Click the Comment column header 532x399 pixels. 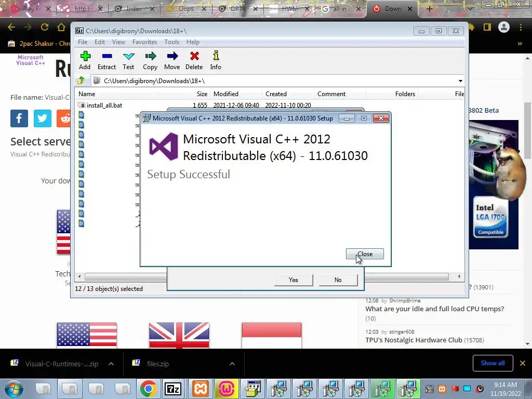(x=340, y=94)
